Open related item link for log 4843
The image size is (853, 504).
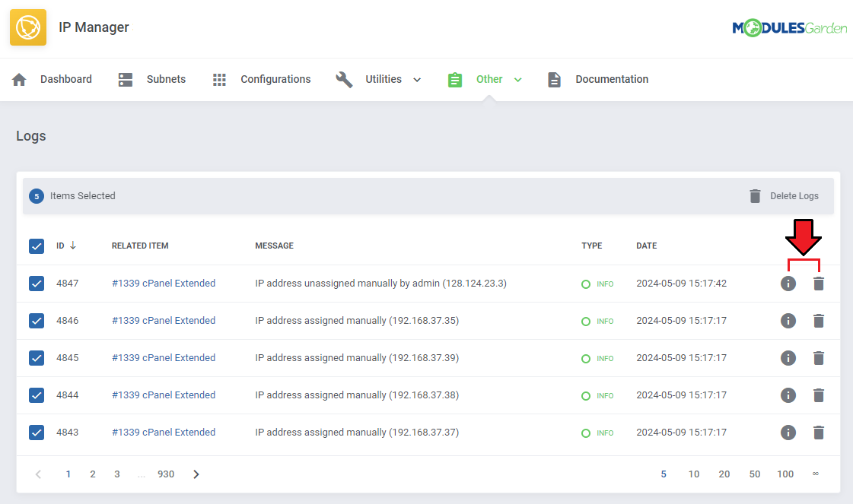coord(164,433)
